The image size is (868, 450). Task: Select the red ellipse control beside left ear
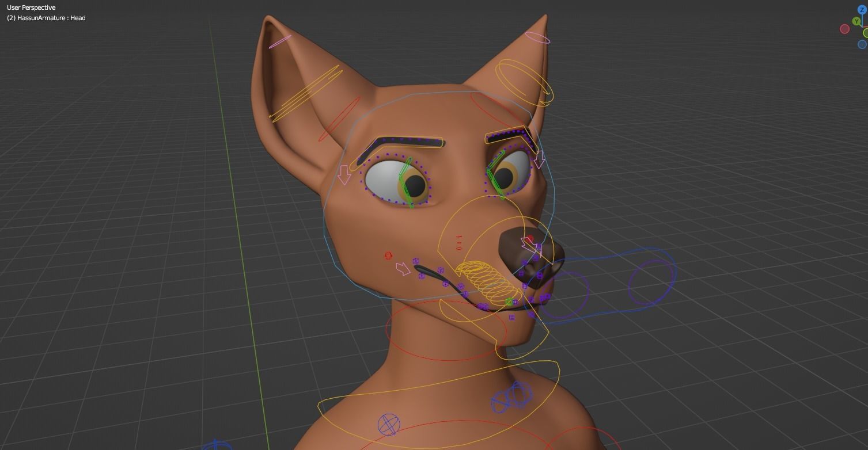pos(340,119)
